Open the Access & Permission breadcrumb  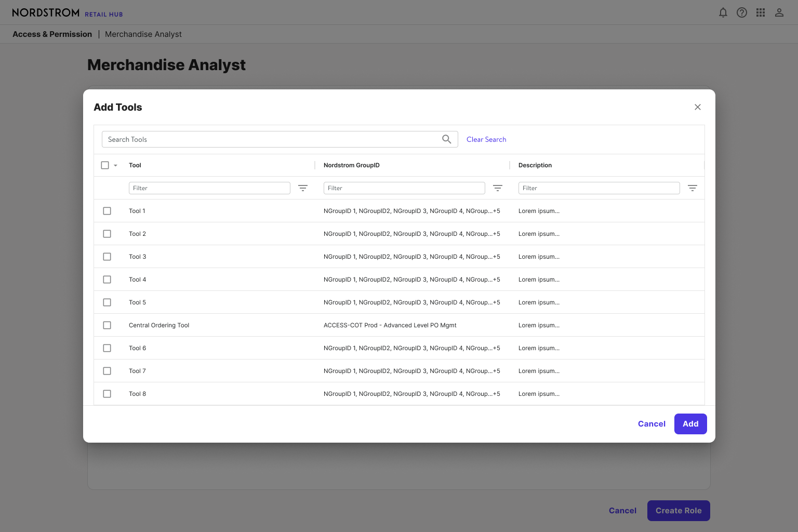(52, 34)
